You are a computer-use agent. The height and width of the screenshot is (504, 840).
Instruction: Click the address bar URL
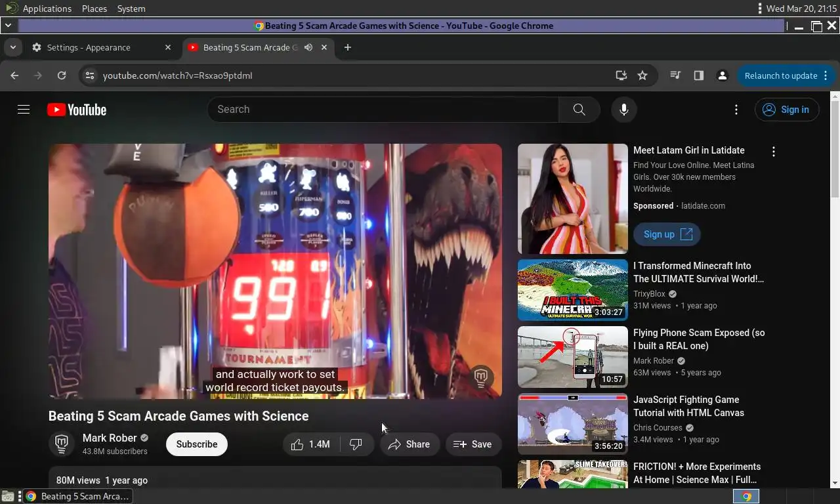177,75
